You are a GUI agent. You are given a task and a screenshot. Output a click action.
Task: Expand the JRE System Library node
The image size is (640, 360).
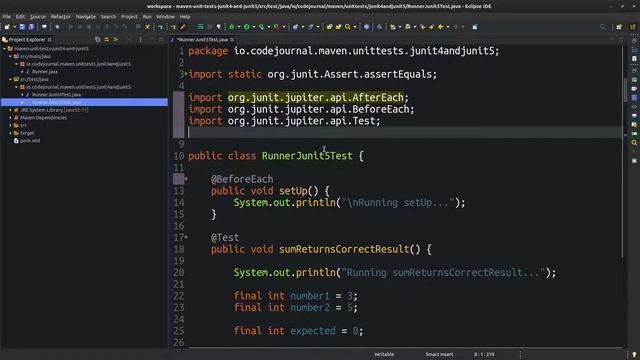tap(10, 110)
